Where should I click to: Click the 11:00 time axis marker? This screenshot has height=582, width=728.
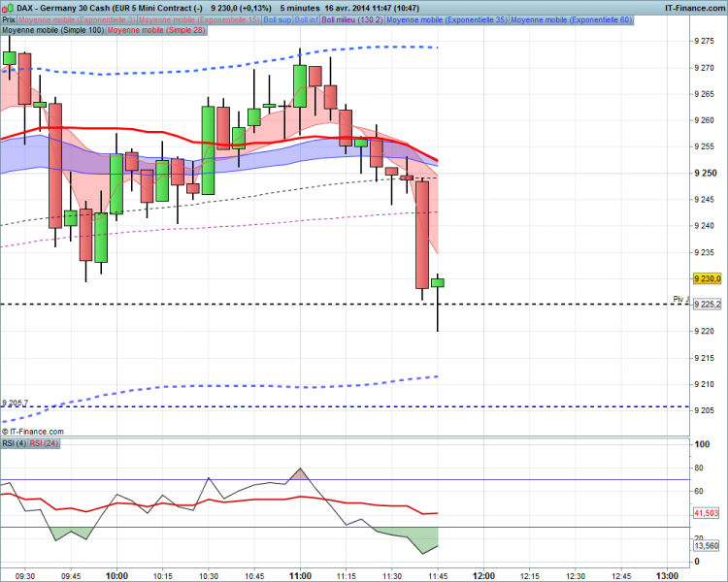(x=300, y=576)
